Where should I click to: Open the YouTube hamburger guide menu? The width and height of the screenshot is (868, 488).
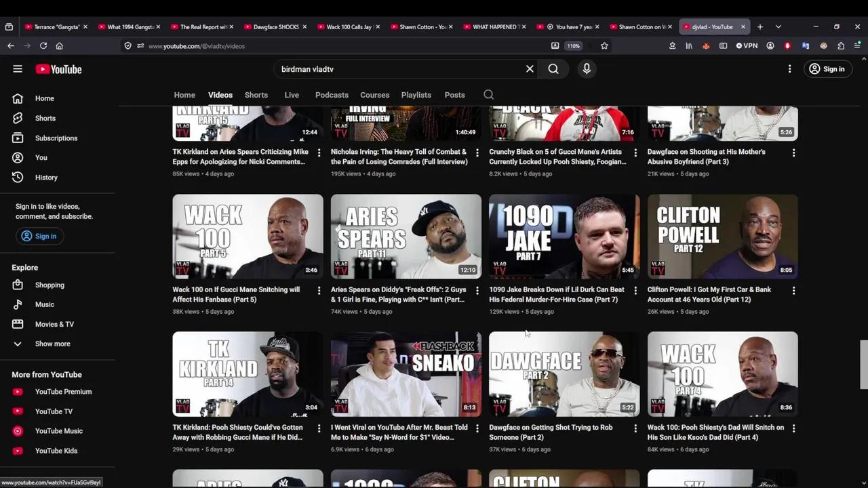(x=18, y=68)
